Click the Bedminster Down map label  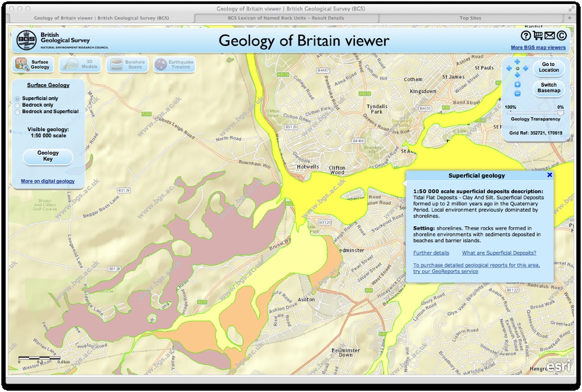click(346, 353)
